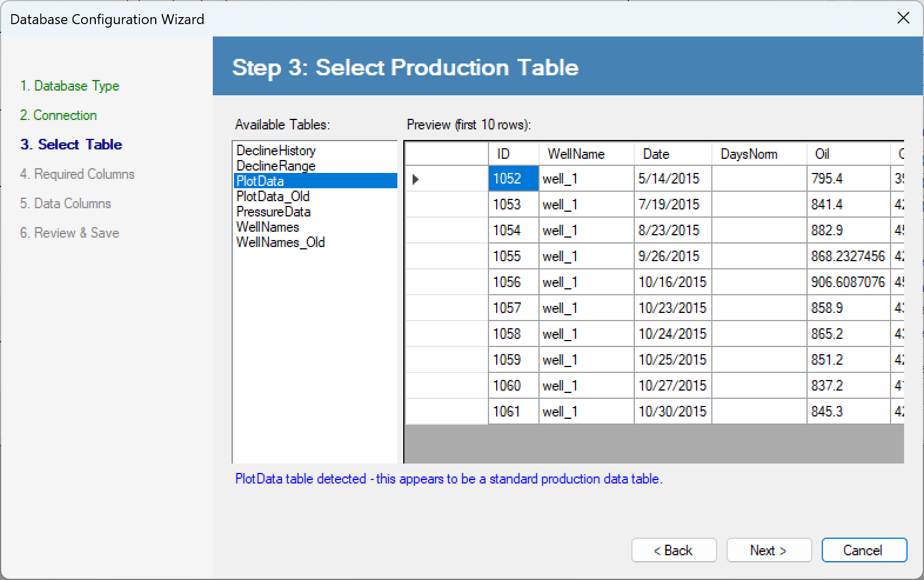Select cell ID 1056
Viewport: 924px width, 580px height.
tap(514, 282)
